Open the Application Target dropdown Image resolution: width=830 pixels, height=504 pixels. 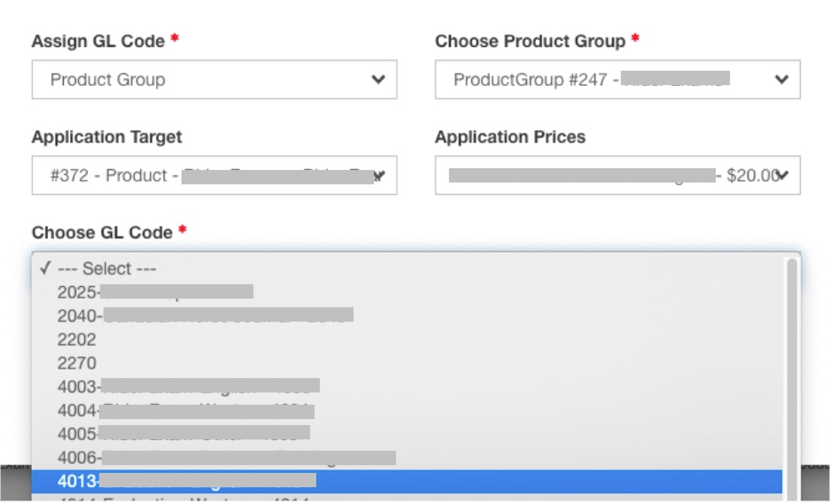click(x=213, y=175)
